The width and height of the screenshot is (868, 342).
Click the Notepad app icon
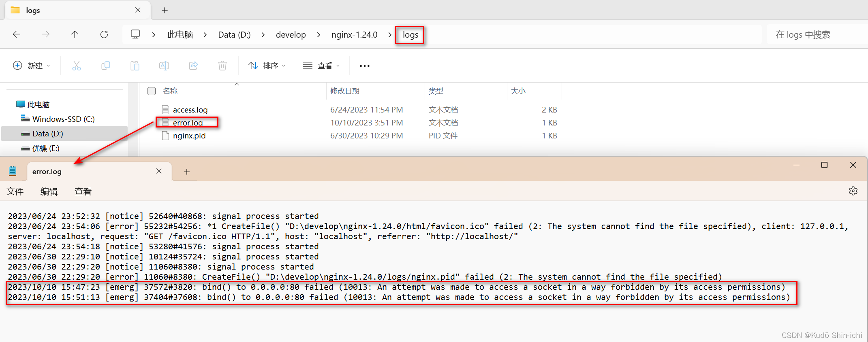(x=13, y=171)
